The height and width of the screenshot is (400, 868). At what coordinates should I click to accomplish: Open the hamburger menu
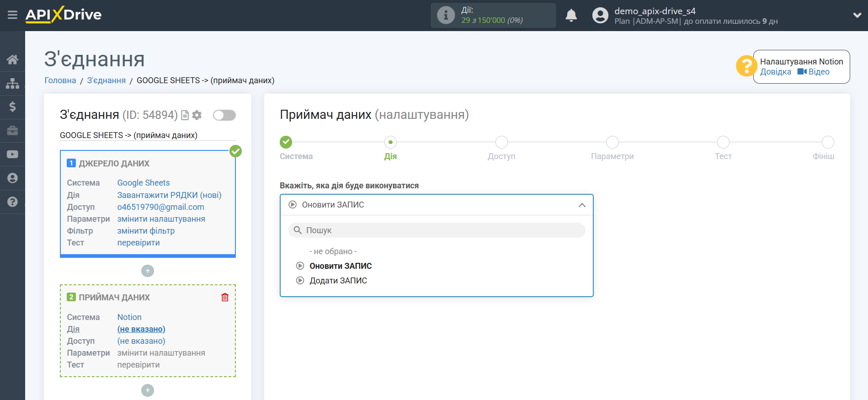pos(12,15)
